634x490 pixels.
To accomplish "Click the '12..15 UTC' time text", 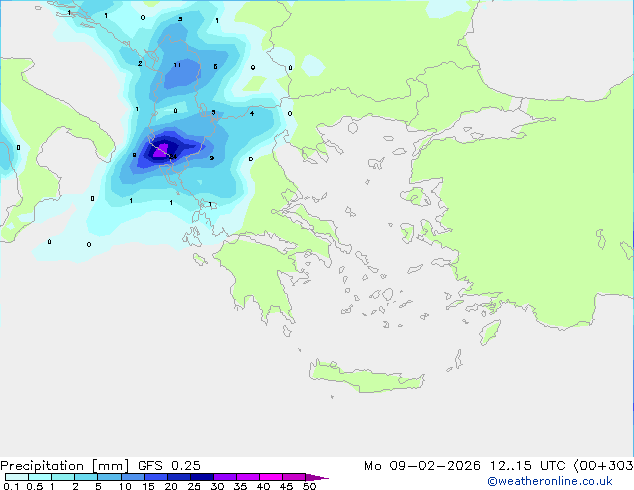I will [x=527, y=466].
